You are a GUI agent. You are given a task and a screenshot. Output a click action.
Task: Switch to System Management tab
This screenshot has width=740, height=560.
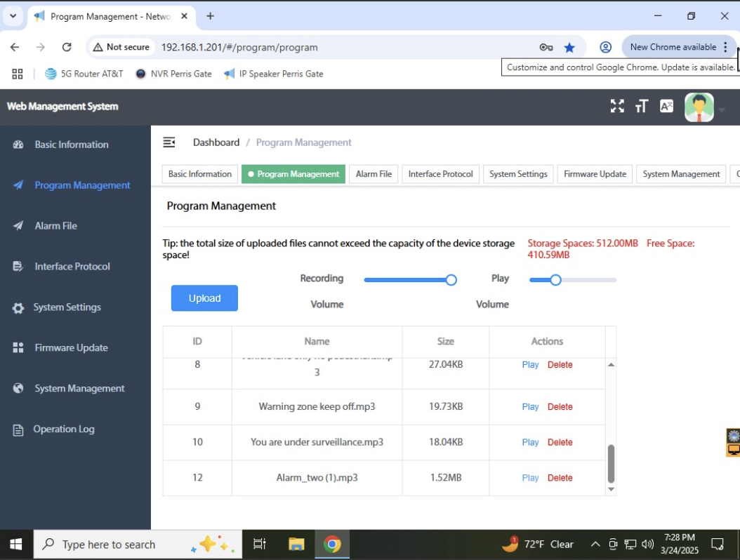point(681,174)
